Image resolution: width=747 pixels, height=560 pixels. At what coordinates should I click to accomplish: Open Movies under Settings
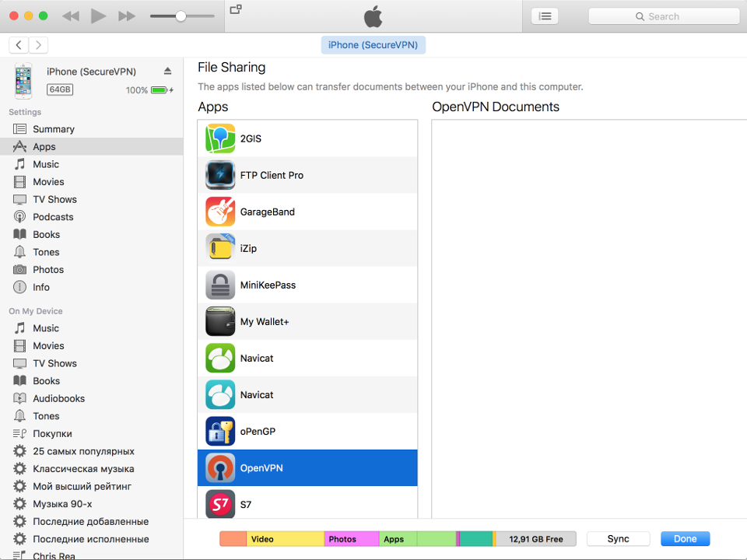click(x=92, y=182)
